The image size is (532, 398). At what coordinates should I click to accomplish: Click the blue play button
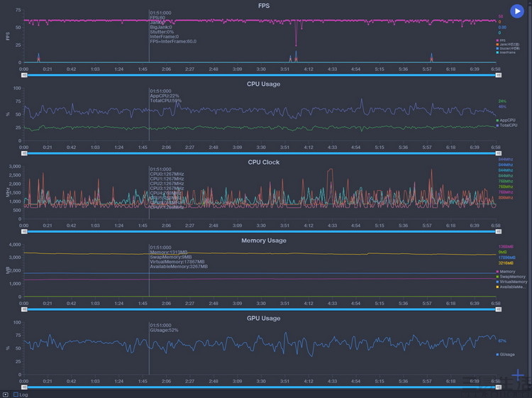click(517, 11)
